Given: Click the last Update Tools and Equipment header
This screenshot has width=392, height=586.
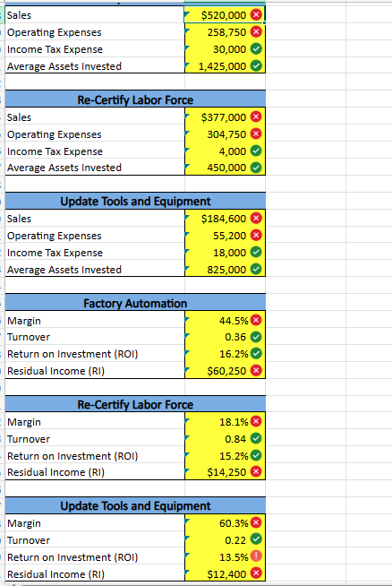Looking at the screenshot, I should coord(135,505).
